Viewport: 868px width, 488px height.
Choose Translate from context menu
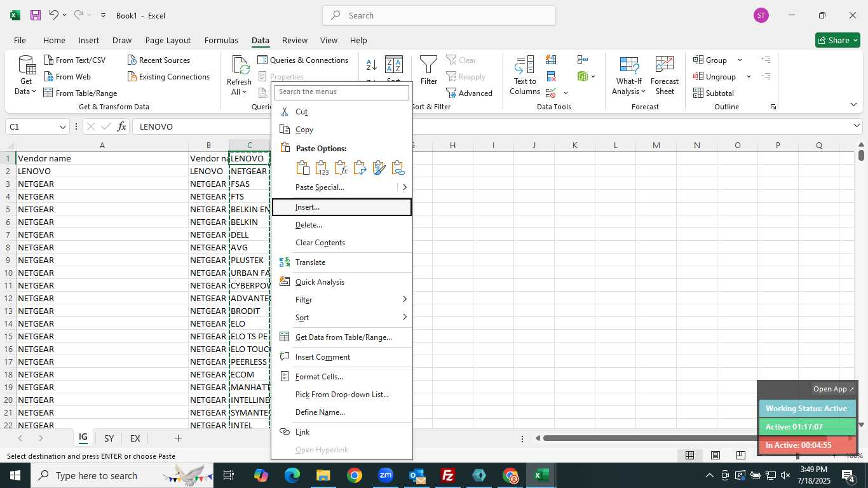[x=342, y=262]
